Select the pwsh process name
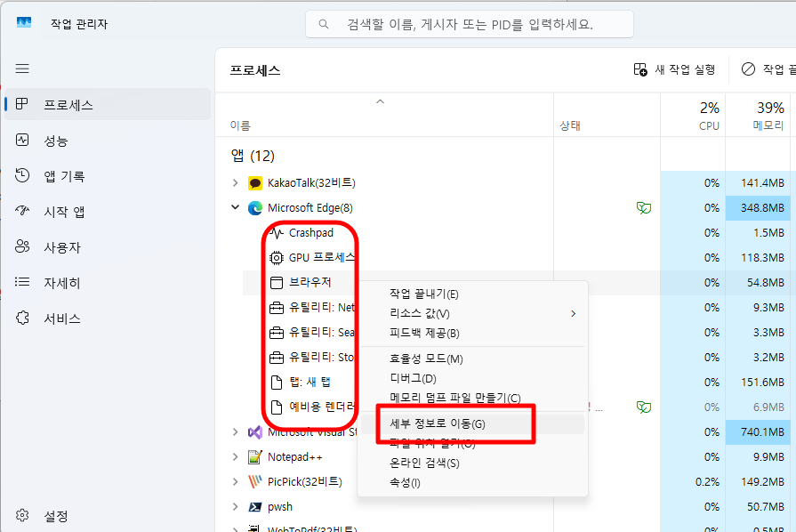 coord(280,506)
